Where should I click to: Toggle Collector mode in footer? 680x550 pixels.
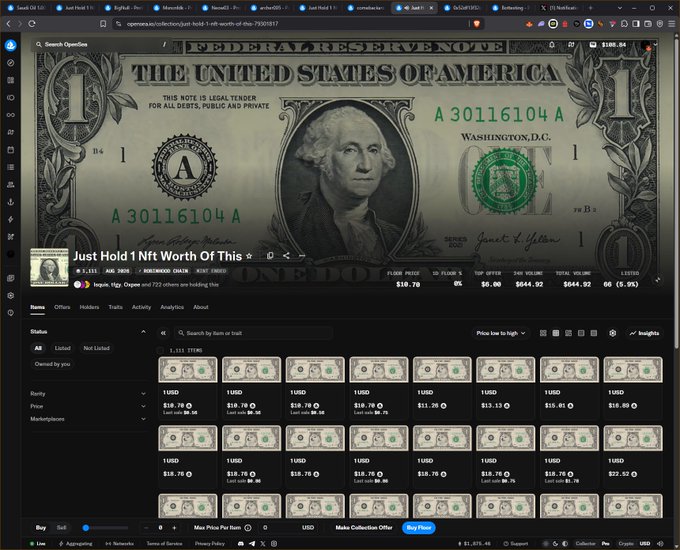(x=585, y=543)
